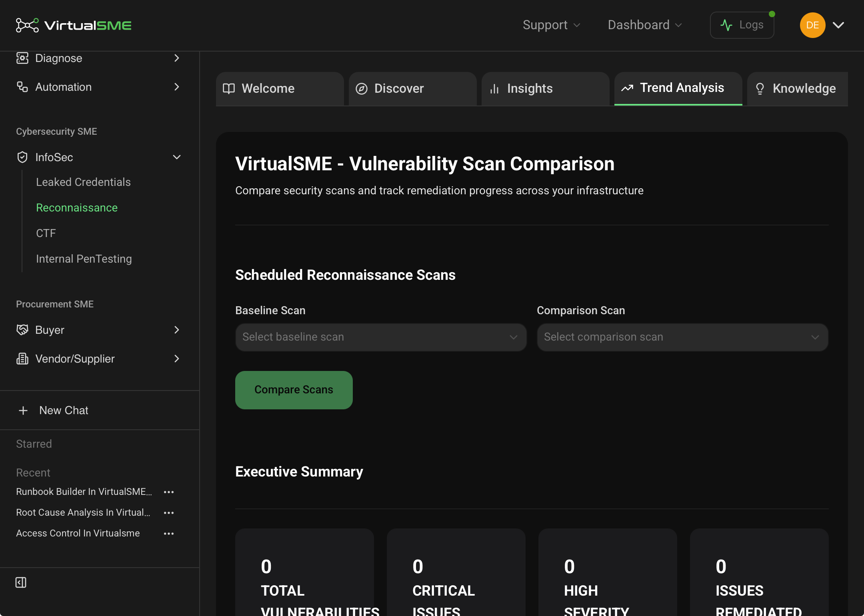Open options for Access Control chat

[x=169, y=533]
